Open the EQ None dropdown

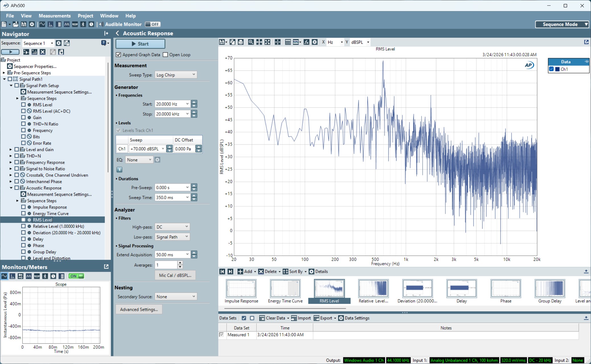pos(139,160)
